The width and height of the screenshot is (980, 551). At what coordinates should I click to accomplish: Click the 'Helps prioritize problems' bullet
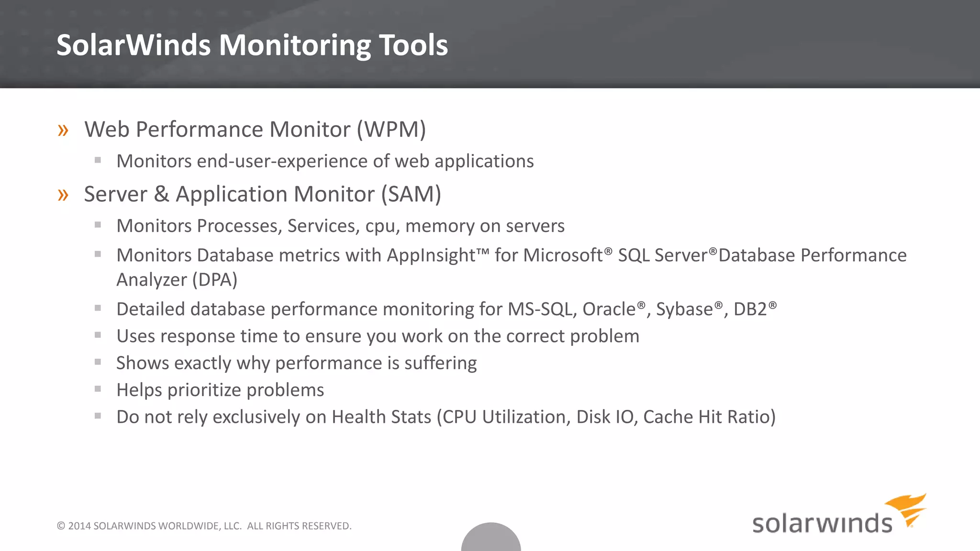[x=220, y=390]
